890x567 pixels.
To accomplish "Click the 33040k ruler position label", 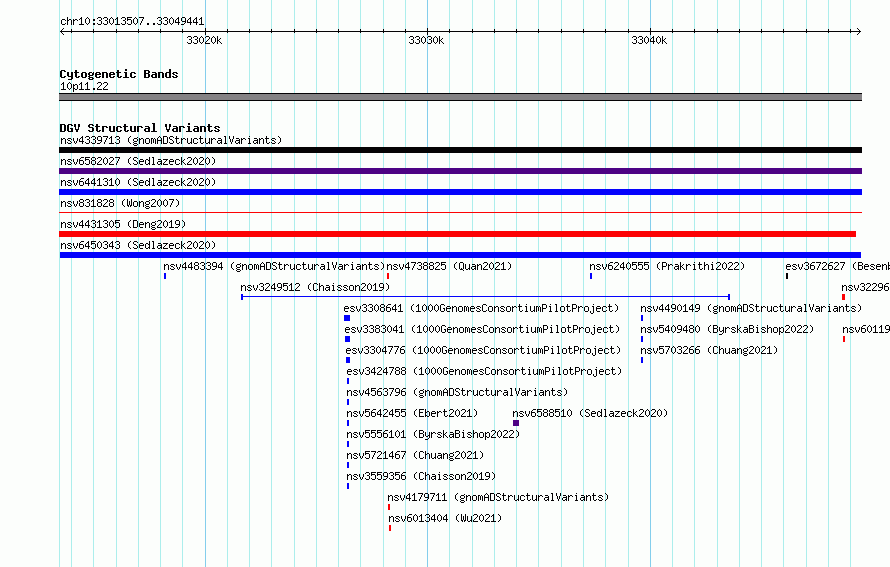I will [649, 40].
